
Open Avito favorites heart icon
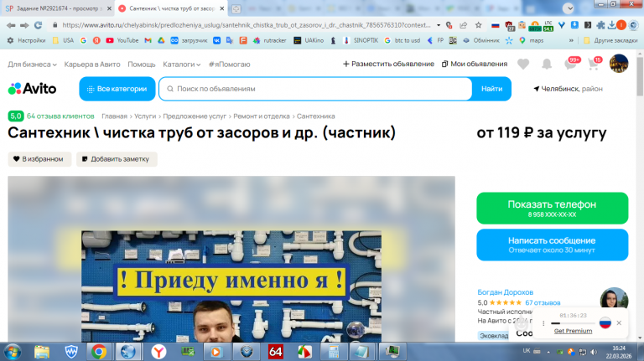523,64
